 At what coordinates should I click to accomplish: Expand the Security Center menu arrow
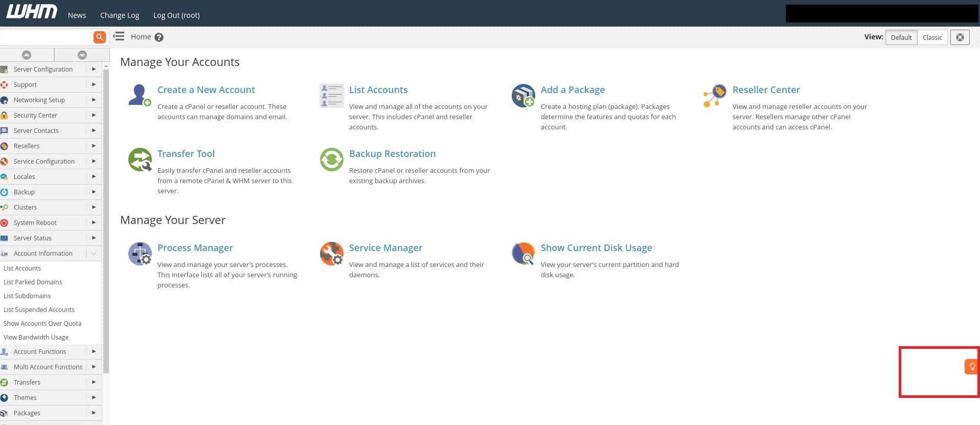[94, 115]
